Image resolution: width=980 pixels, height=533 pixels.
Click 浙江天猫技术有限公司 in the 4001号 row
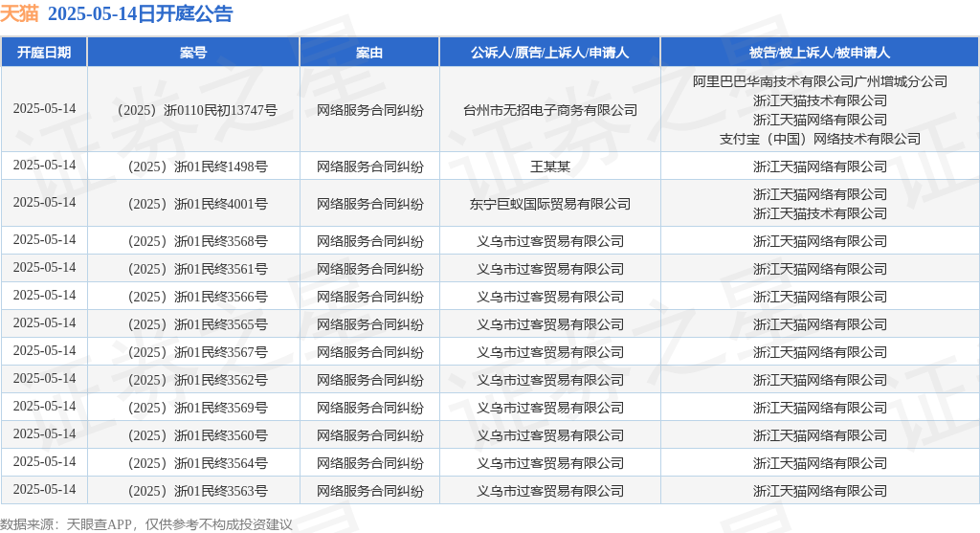[819, 213]
